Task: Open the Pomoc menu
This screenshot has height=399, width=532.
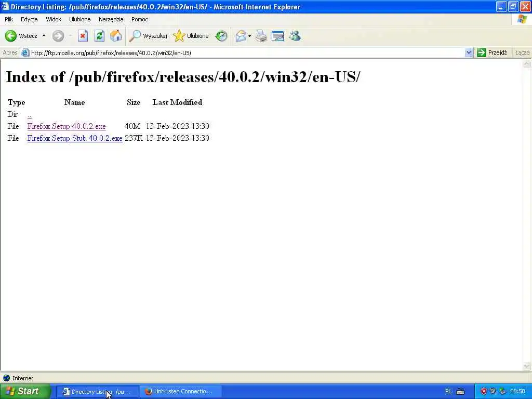Action: 139,19
